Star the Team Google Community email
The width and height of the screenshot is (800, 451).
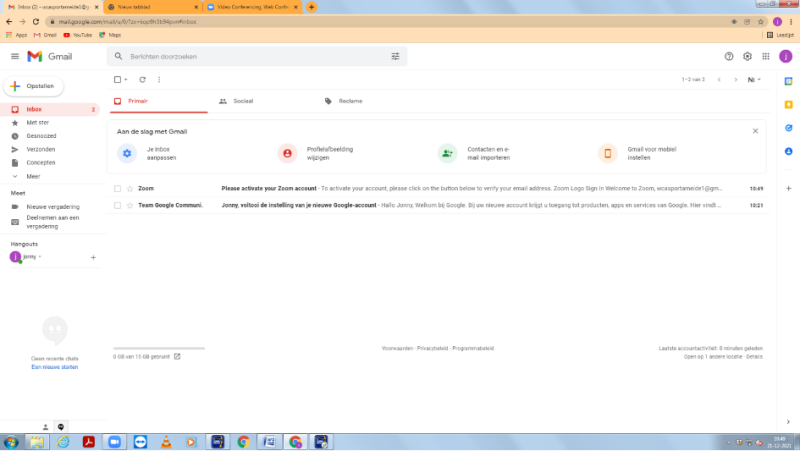point(130,206)
